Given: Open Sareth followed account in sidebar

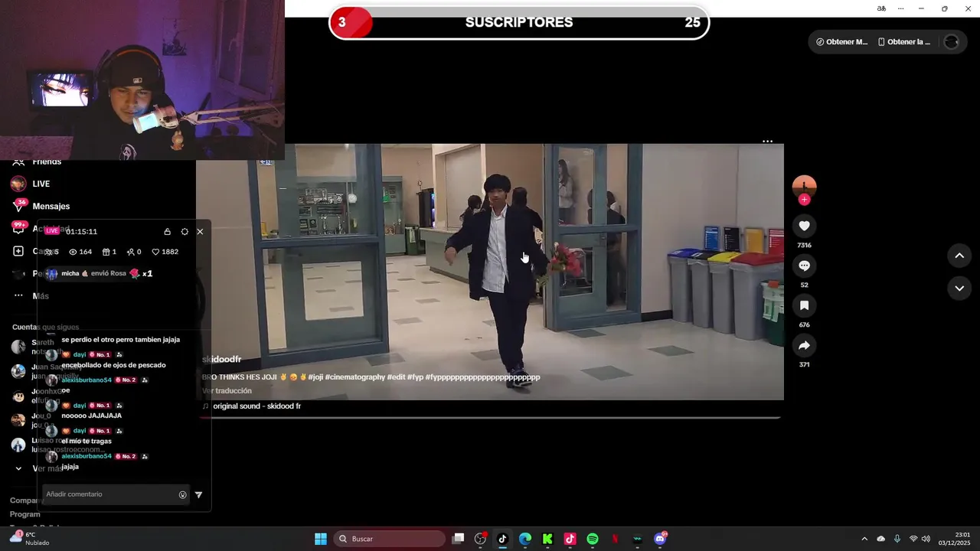Looking at the screenshot, I should pyautogui.click(x=43, y=343).
